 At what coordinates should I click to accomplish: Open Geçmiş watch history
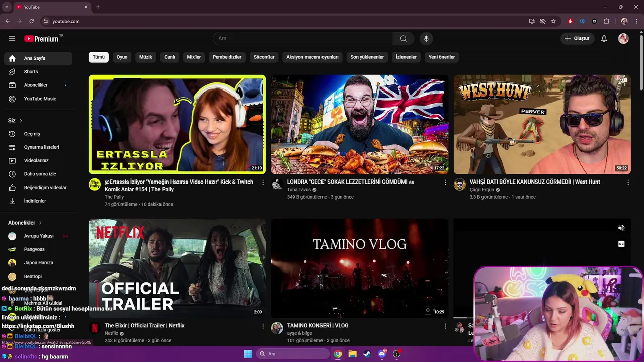(38, 134)
